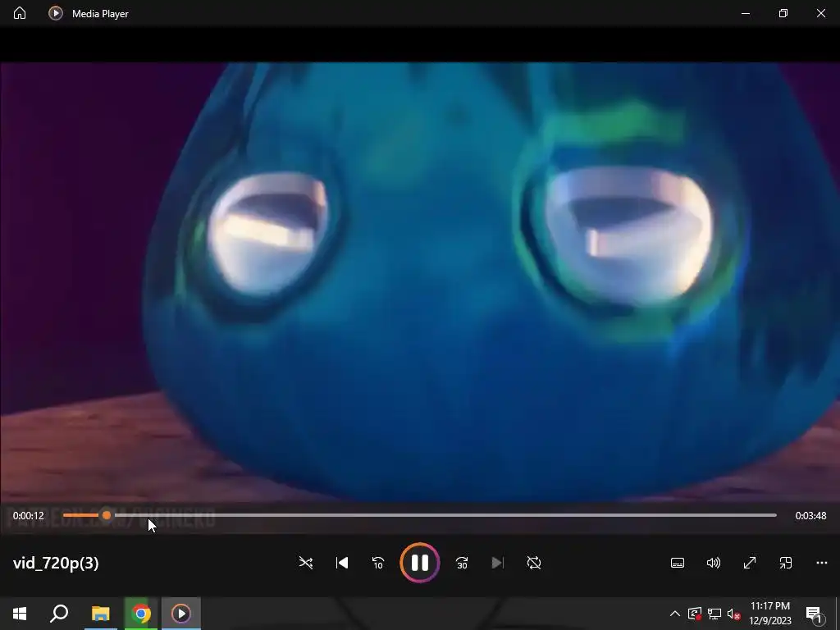840x630 pixels.
Task: Show hidden system tray icons
Action: coord(674,614)
